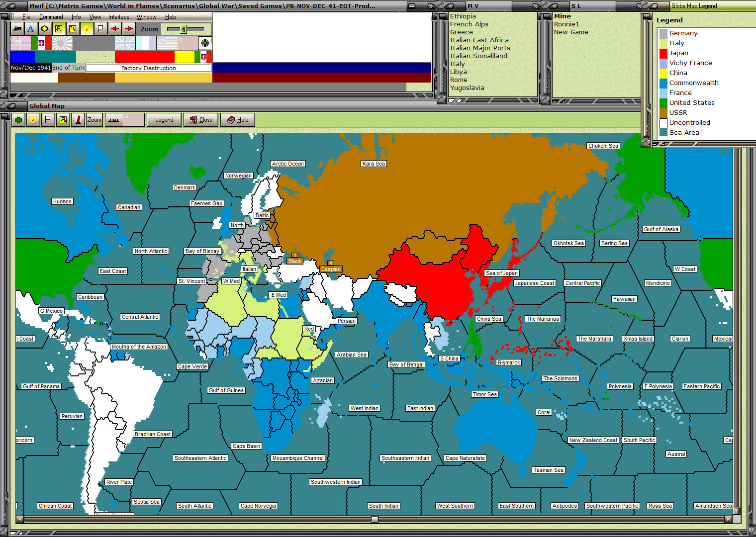Select Greece in the M V list
The width and height of the screenshot is (756, 537).
coord(462,32)
